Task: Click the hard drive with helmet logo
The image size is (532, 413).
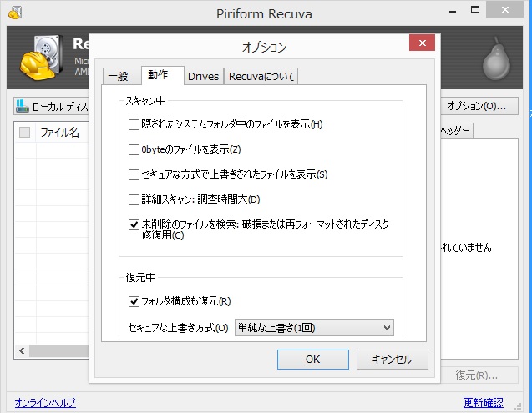Action: click(42, 58)
